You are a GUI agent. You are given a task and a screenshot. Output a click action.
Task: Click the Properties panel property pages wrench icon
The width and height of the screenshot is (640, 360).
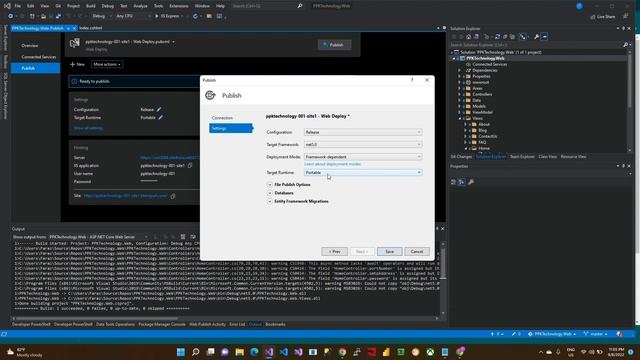click(471, 182)
